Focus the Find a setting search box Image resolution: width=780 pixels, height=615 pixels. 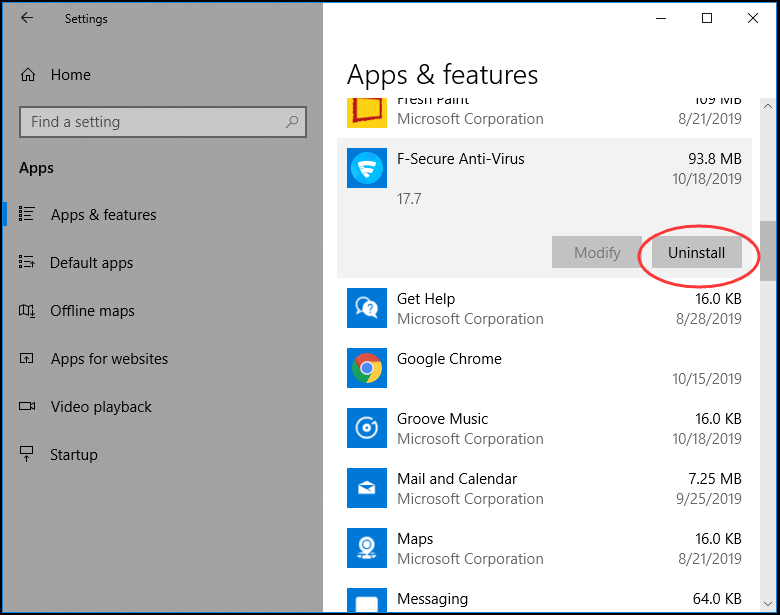[163, 121]
